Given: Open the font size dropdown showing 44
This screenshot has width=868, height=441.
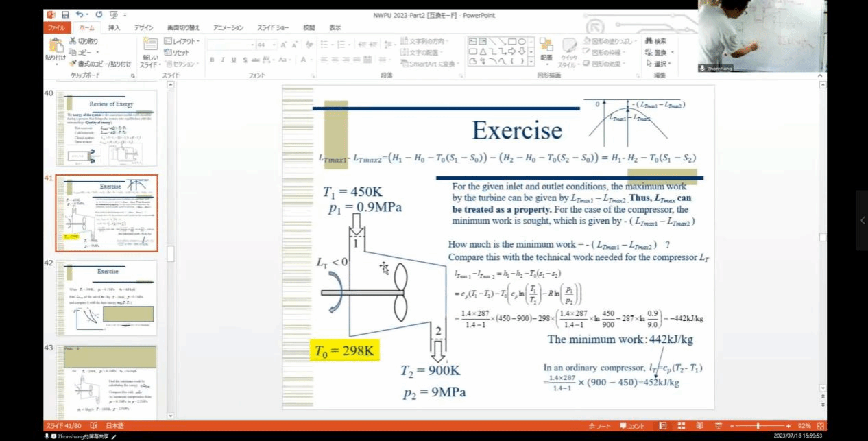Looking at the screenshot, I should [x=263, y=45].
